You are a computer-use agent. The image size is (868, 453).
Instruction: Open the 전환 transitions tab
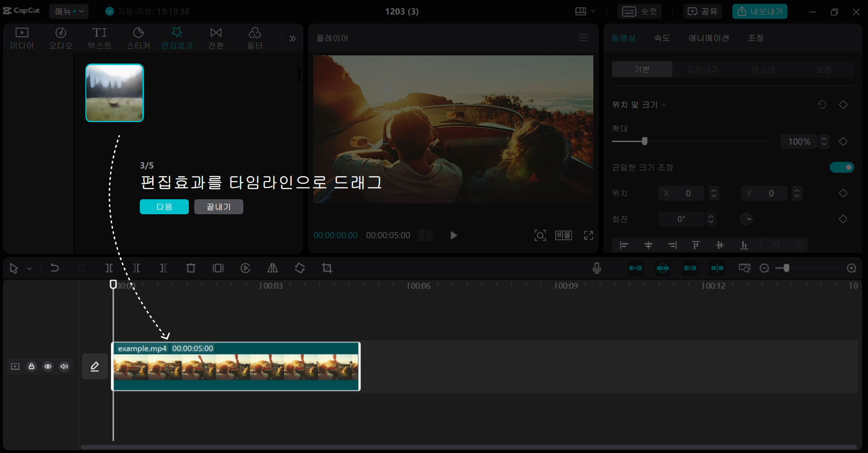[x=216, y=38]
